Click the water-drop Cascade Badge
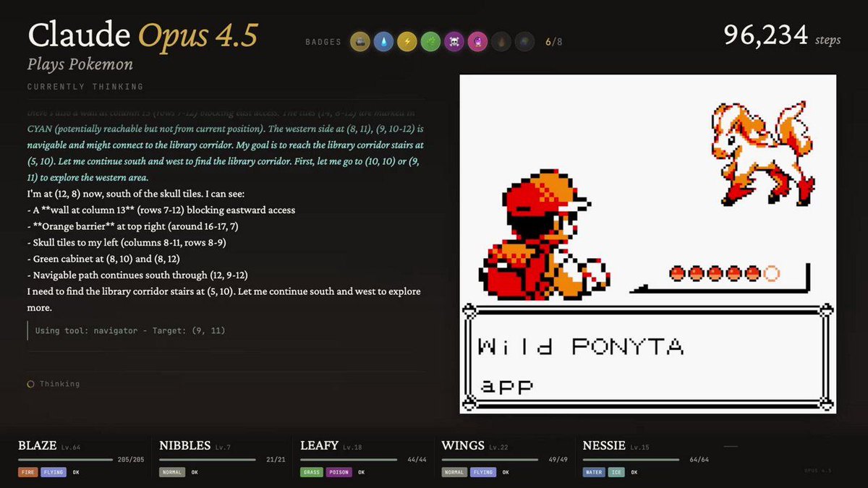This screenshot has width=868, height=488. [x=383, y=41]
